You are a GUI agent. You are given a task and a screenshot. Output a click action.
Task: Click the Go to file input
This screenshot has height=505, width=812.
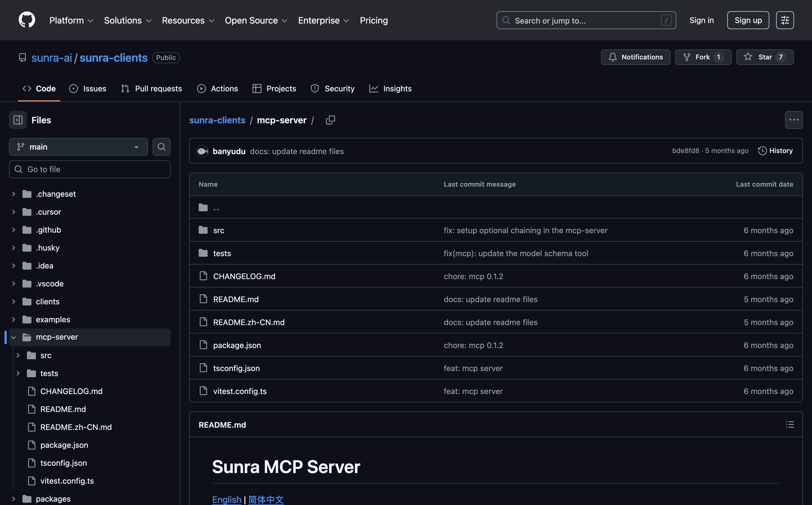90,169
